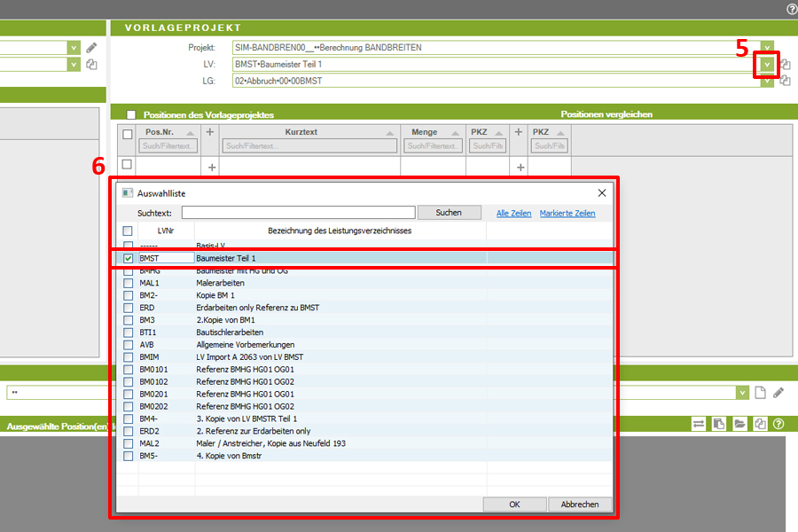The height and width of the screenshot is (532, 798).
Task: Click the plus icon next to Pos.Nr. header
Action: click(x=209, y=132)
